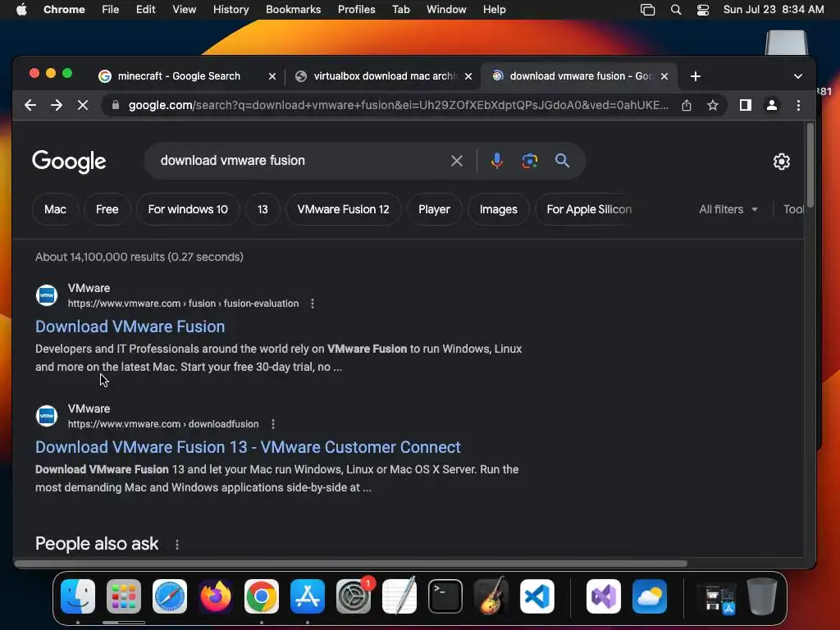Viewport: 840px width, 630px height.
Task: Close the minecraft Google Search tab
Action: pos(272,76)
